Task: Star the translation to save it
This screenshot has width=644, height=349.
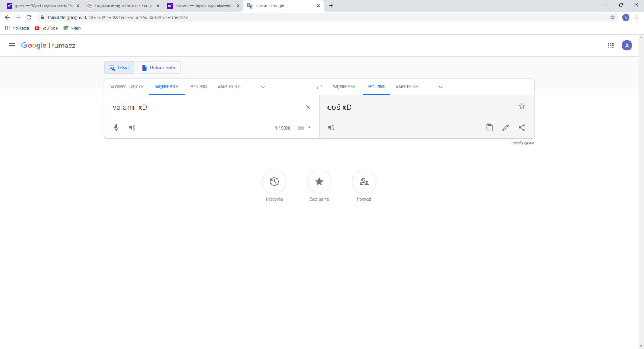Action: coord(521,106)
